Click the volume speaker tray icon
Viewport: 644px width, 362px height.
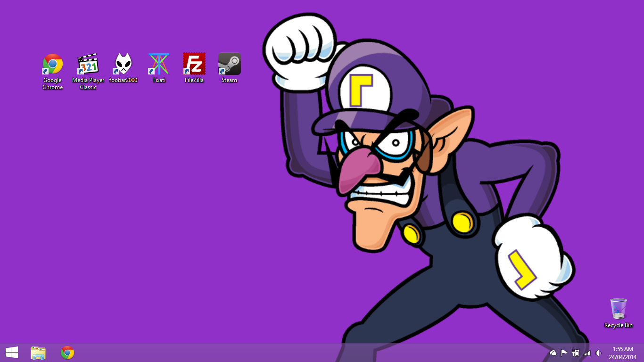point(598,353)
